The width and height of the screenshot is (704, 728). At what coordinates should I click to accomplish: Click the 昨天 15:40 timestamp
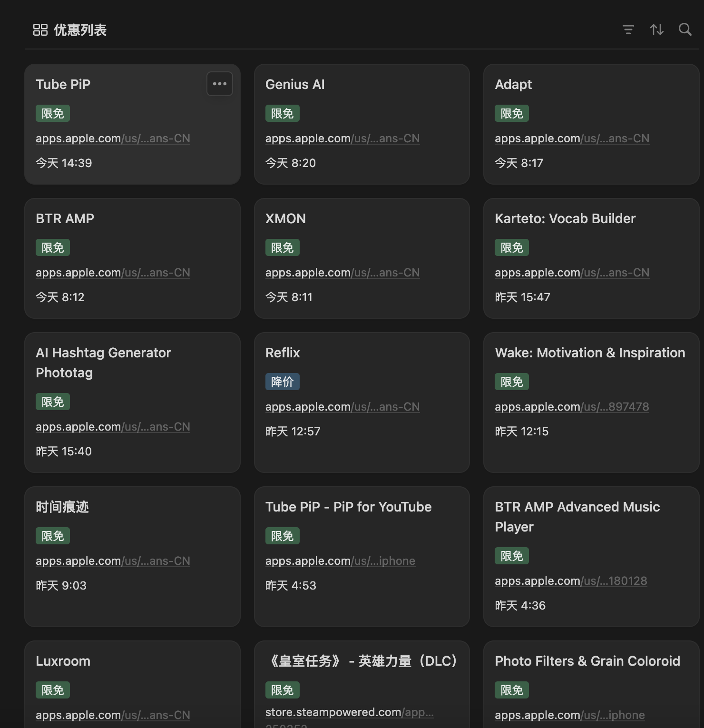pyautogui.click(x=64, y=452)
